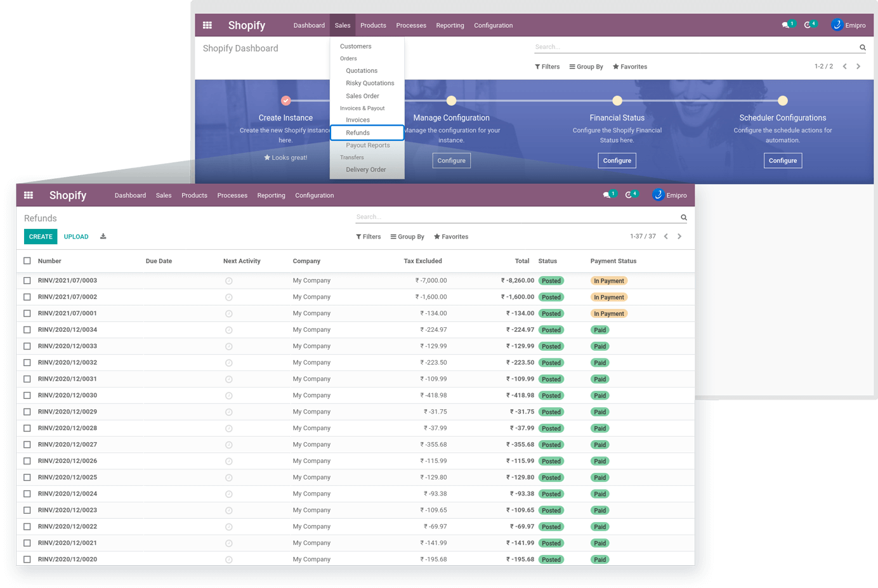Go to next page of refunds
878x588 pixels.
point(679,237)
